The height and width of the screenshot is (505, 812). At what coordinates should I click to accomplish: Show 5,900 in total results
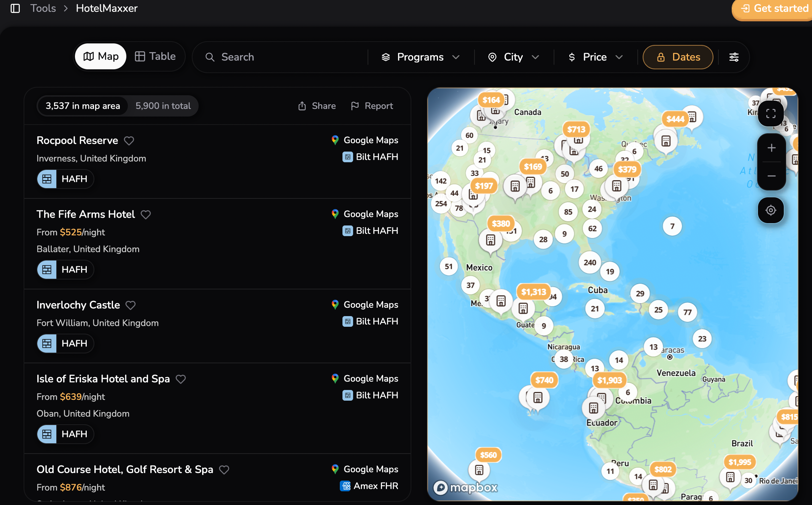coord(163,106)
